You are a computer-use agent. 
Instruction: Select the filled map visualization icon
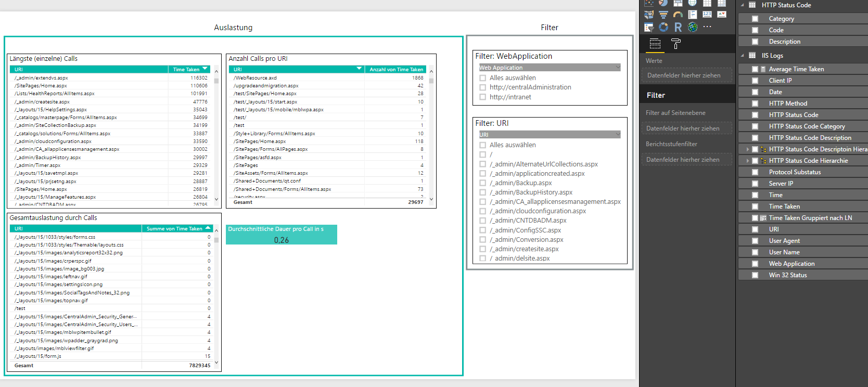pyautogui.click(x=649, y=15)
